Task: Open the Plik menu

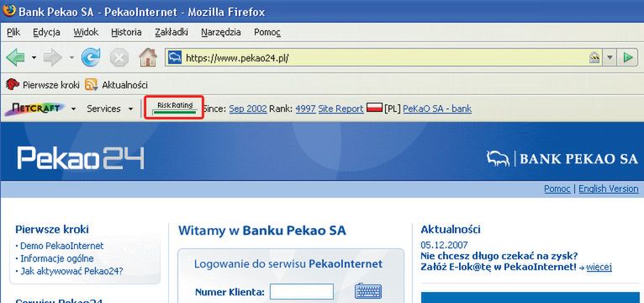Action: [x=13, y=32]
